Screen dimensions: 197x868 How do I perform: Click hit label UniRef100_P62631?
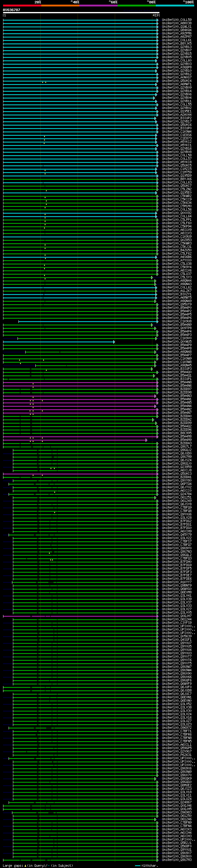point(176,755)
